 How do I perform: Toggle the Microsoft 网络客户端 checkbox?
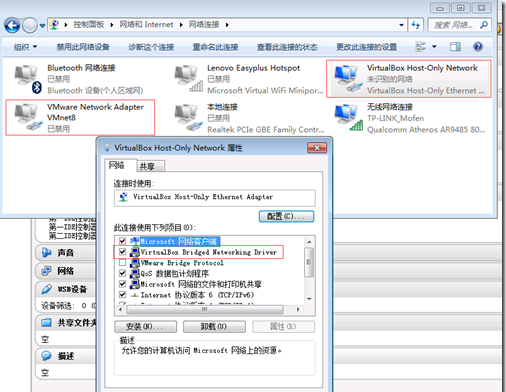122,241
